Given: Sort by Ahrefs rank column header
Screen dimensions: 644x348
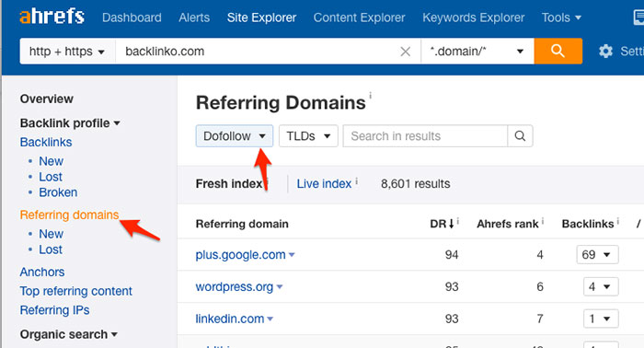Looking at the screenshot, I should (x=507, y=224).
